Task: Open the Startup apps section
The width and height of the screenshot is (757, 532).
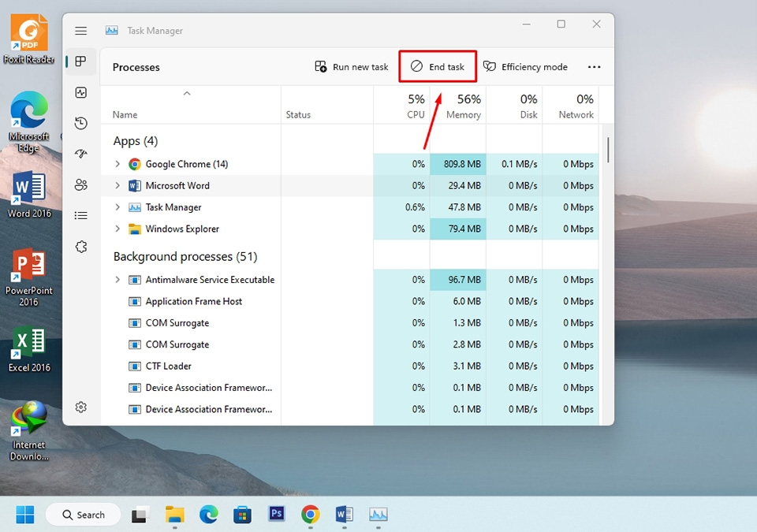Action: point(80,154)
